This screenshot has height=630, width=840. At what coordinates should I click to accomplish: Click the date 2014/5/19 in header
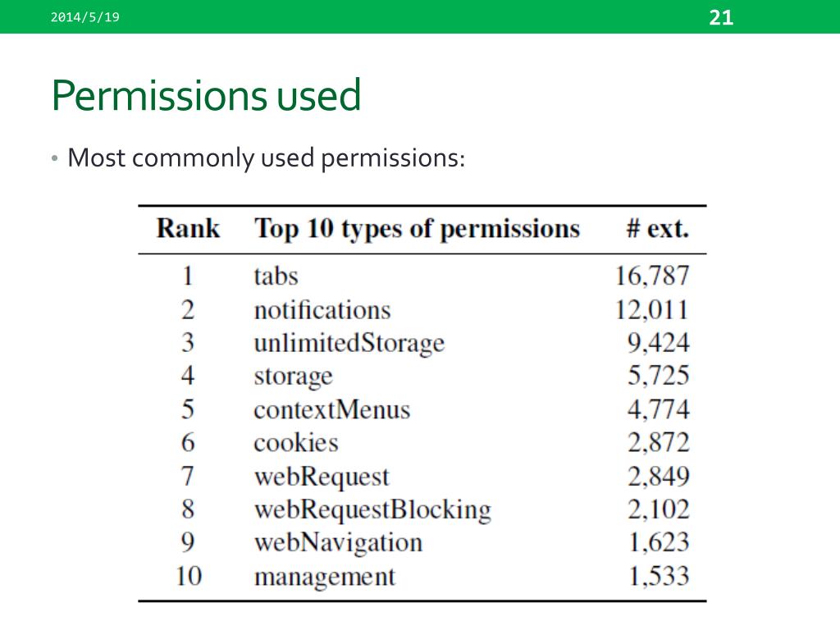85,17
